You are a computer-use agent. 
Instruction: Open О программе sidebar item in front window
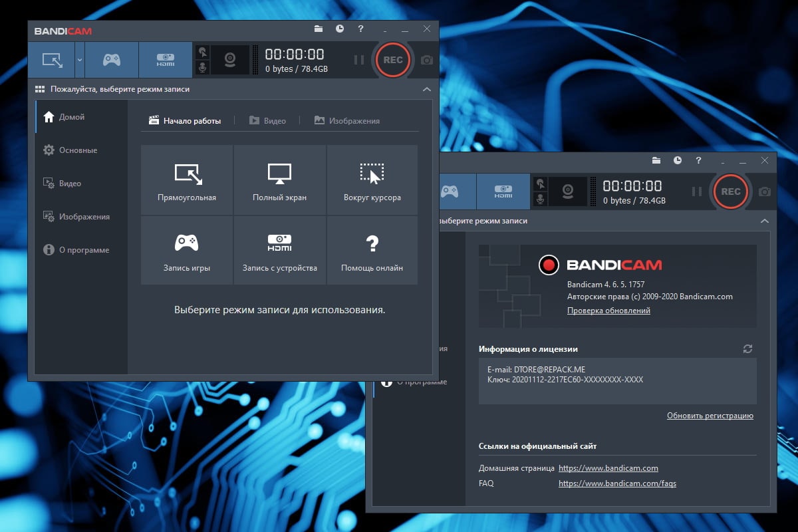[x=81, y=250]
